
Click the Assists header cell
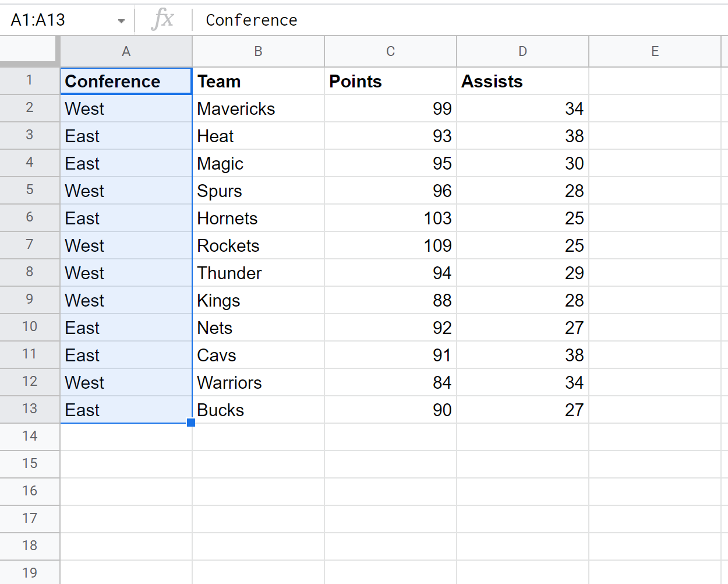point(523,81)
